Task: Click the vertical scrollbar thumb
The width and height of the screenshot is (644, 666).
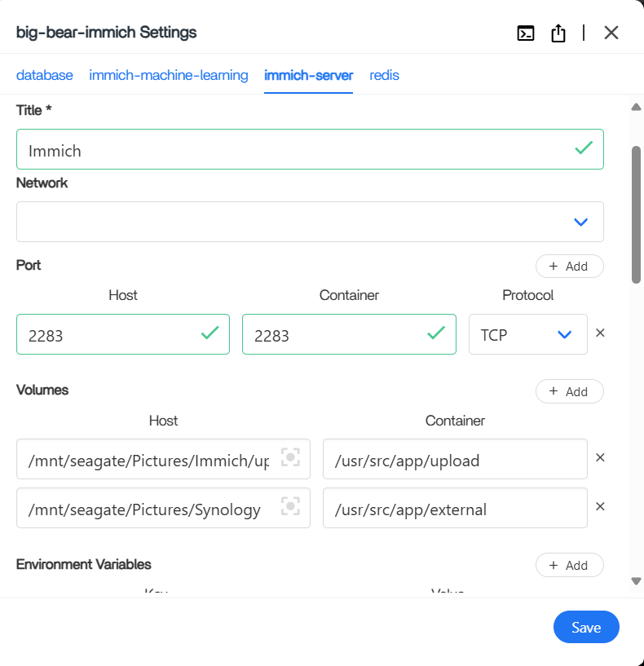Action: pyautogui.click(x=636, y=214)
